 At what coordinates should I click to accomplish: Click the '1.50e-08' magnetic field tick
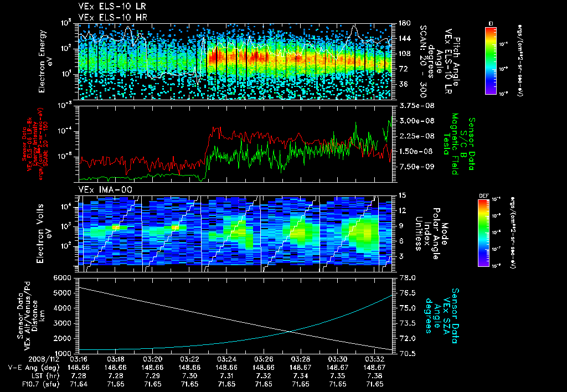click(x=416, y=151)
